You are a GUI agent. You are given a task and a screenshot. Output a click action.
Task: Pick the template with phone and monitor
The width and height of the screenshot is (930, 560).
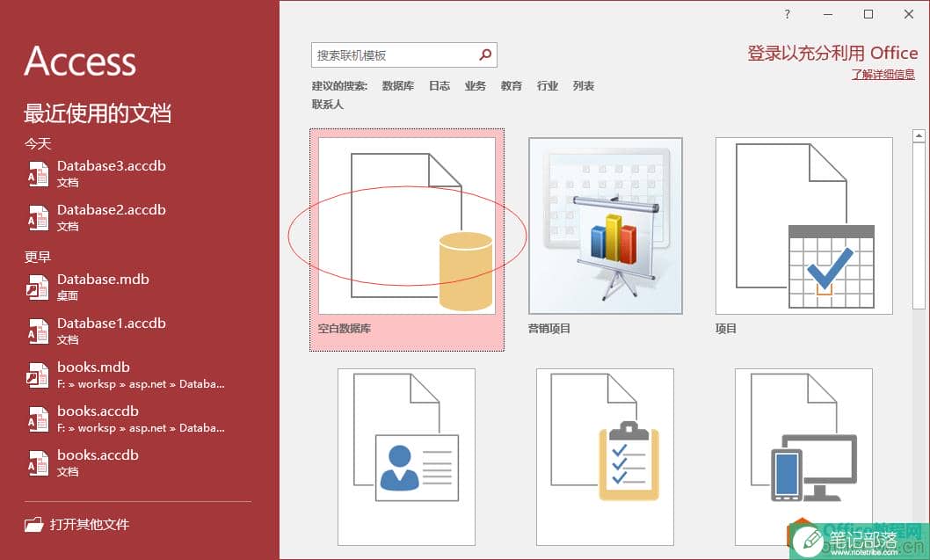pyautogui.click(x=803, y=457)
